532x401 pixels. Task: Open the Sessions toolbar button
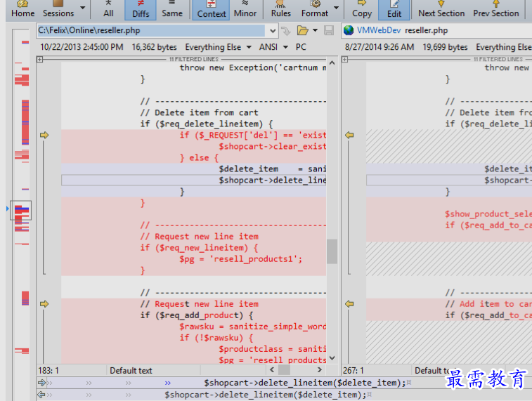point(58,10)
